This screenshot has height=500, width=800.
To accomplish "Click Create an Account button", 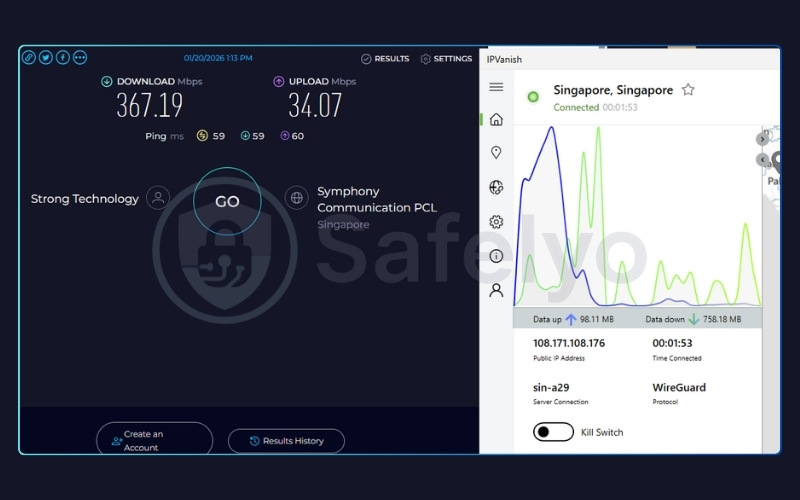I will (x=155, y=440).
